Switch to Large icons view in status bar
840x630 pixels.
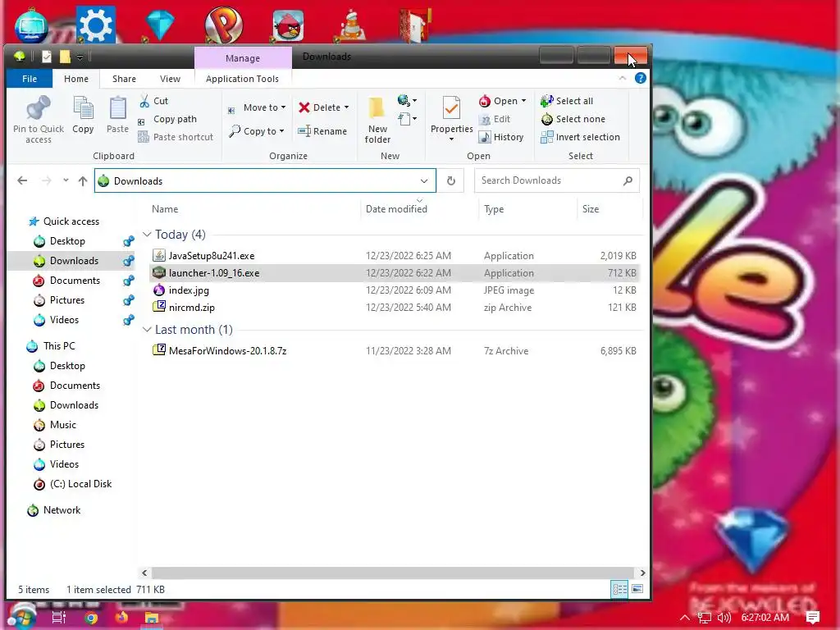pyautogui.click(x=637, y=589)
